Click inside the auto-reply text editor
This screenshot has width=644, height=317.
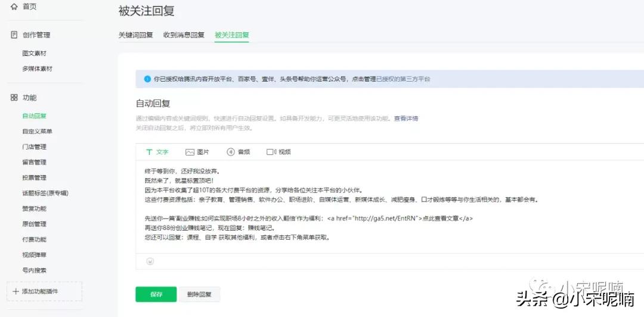tap(389, 206)
